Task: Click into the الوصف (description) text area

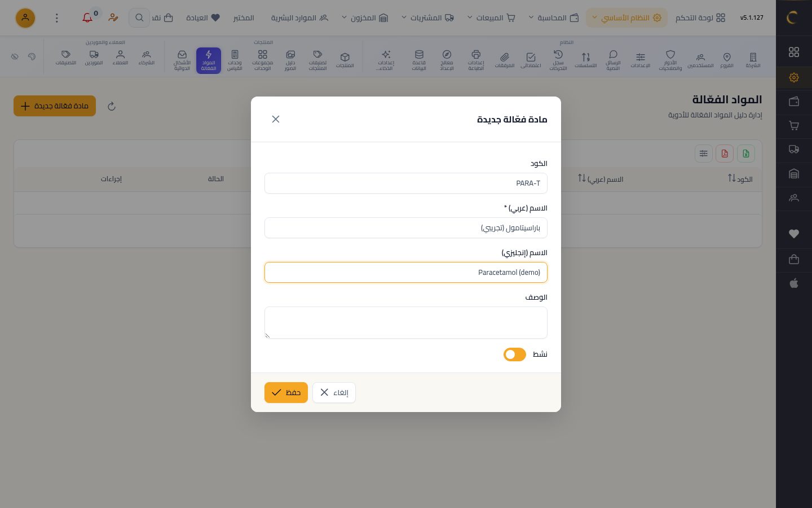Action: [406, 323]
